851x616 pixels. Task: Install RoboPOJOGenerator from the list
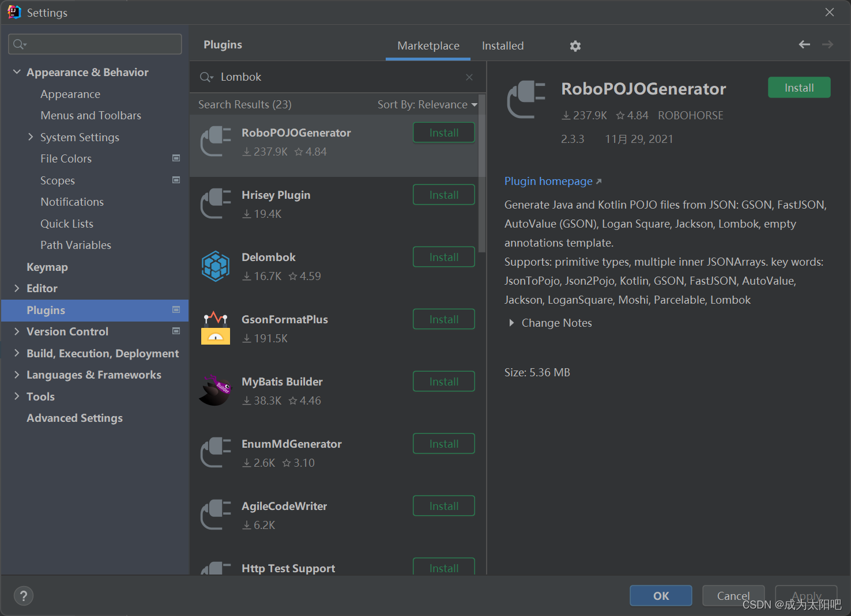point(444,133)
